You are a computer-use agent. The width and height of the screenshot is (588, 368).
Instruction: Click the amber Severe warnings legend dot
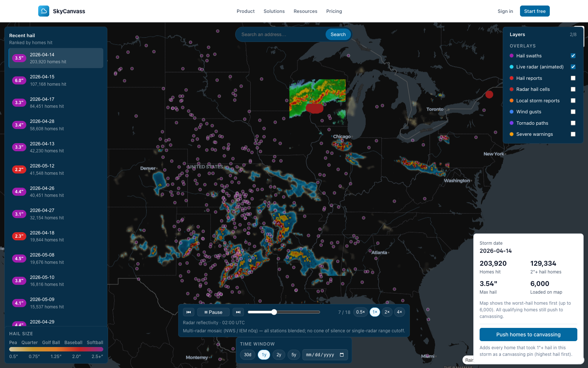pos(512,134)
